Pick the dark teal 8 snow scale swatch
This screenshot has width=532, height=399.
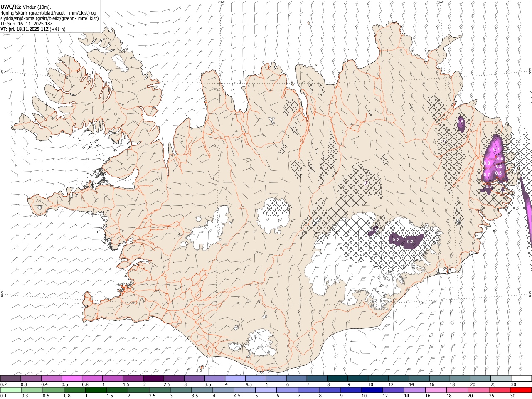[337, 379]
